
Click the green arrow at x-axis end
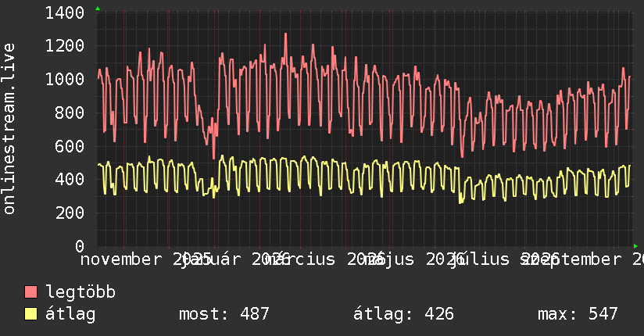635,246
